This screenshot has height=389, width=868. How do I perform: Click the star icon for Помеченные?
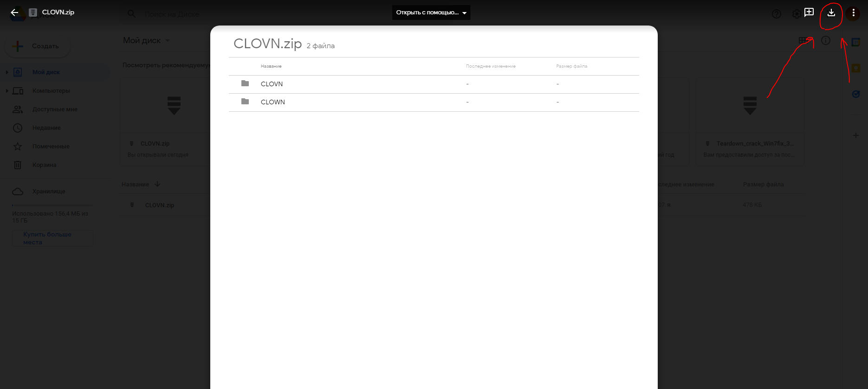coord(18,147)
